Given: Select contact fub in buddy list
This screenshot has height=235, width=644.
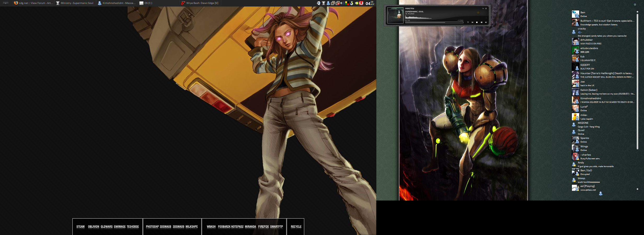Looking at the screenshot, I should pyautogui.click(x=603, y=58).
